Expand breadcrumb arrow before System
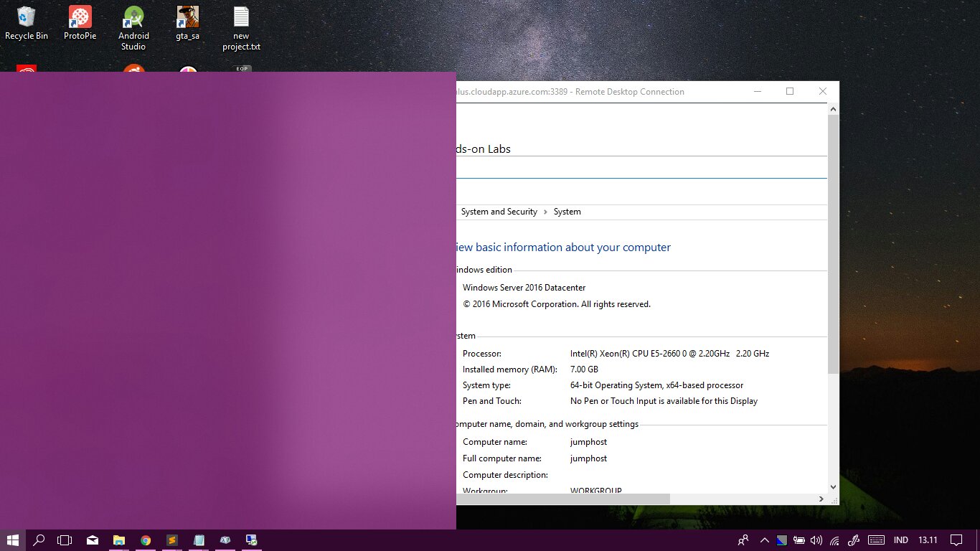 point(545,212)
